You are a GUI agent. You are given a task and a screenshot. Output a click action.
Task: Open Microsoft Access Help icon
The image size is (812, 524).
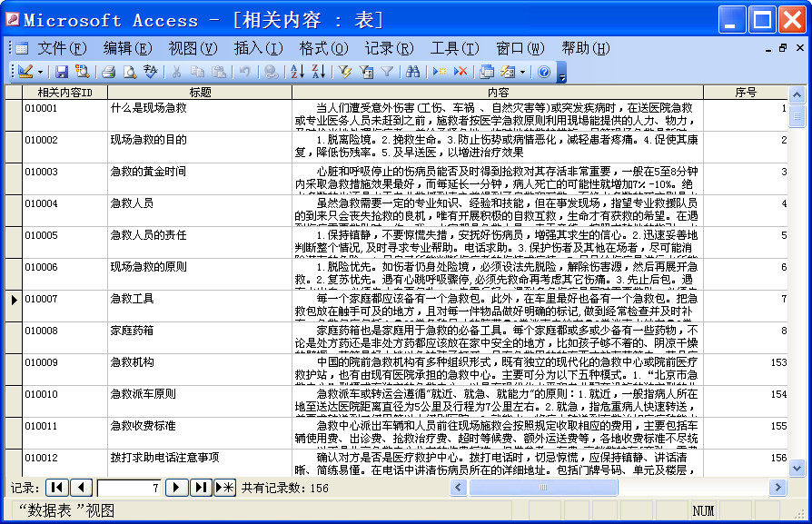pyautogui.click(x=544, y=72)
